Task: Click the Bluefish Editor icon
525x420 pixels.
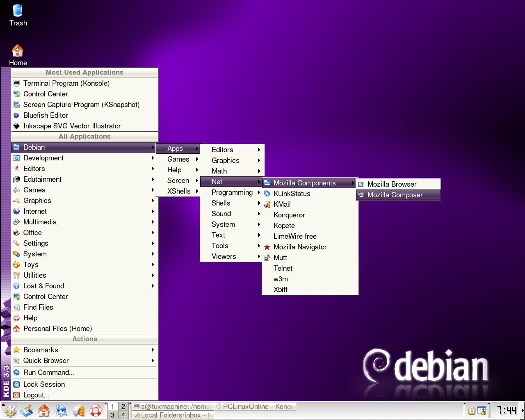Action: click(16, 115)
